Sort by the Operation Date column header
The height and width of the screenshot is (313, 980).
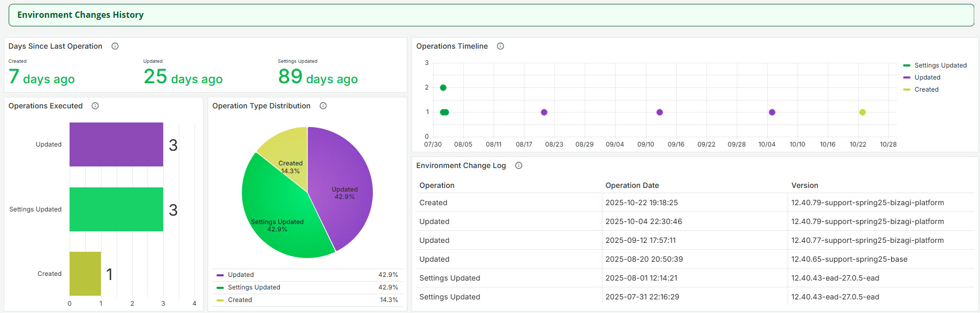632,185
